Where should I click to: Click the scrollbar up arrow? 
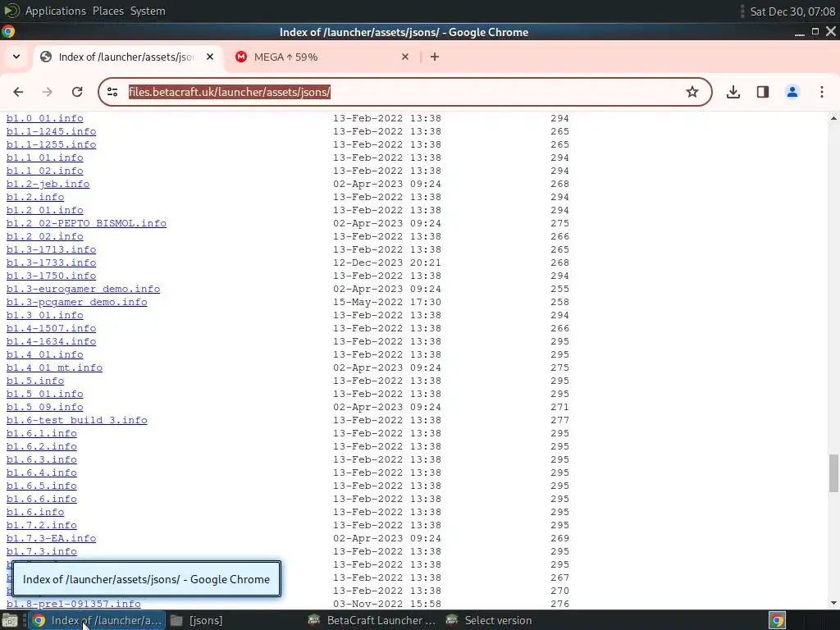pyautogui.click(x=833, y=118)
